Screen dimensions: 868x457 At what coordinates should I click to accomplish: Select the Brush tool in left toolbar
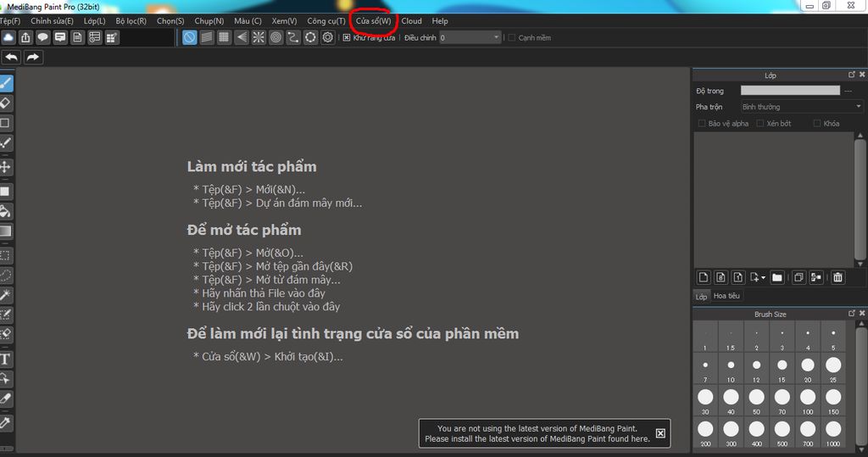tap(6, 83)
